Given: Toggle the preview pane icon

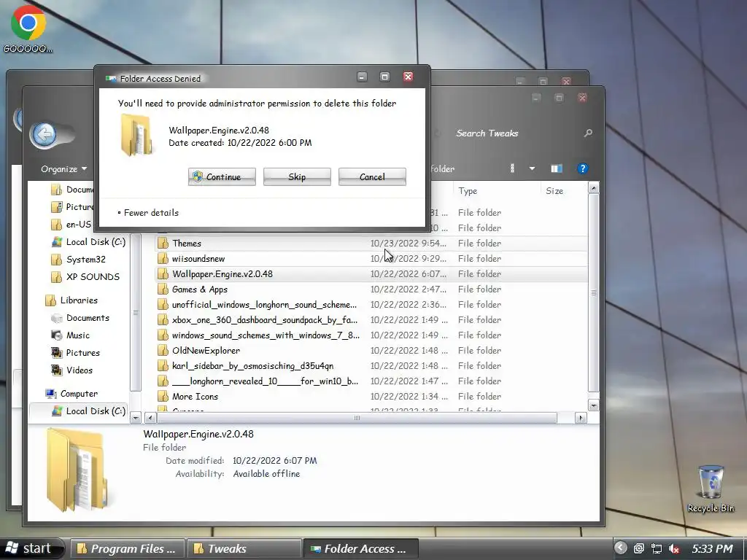Looking at the screenshot, I should click(557, 168).
